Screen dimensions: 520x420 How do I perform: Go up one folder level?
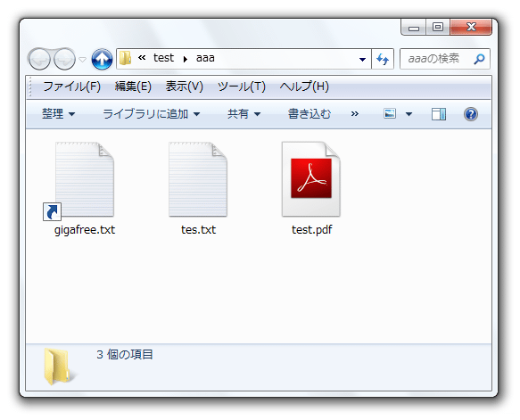click(x=102, y=59)
